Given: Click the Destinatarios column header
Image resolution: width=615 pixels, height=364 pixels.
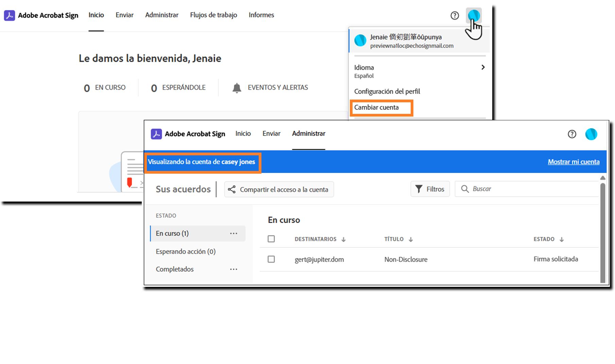Looking at the screenshot, I should point(315,239).
